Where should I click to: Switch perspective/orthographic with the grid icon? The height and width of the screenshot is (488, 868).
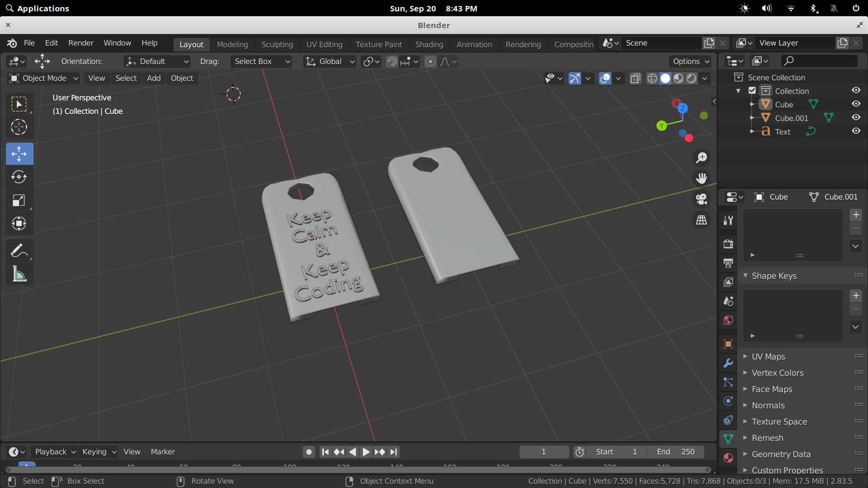coord(701,220)
